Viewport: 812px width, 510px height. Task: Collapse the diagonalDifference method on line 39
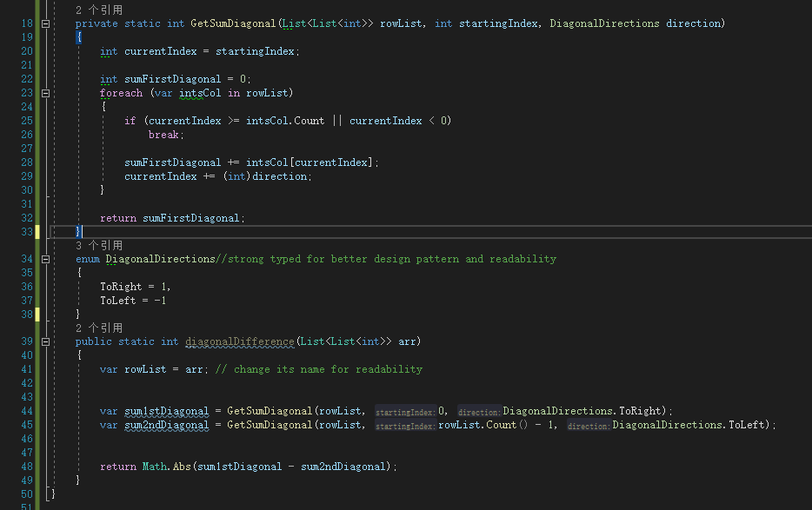click(x=45, y=341)
